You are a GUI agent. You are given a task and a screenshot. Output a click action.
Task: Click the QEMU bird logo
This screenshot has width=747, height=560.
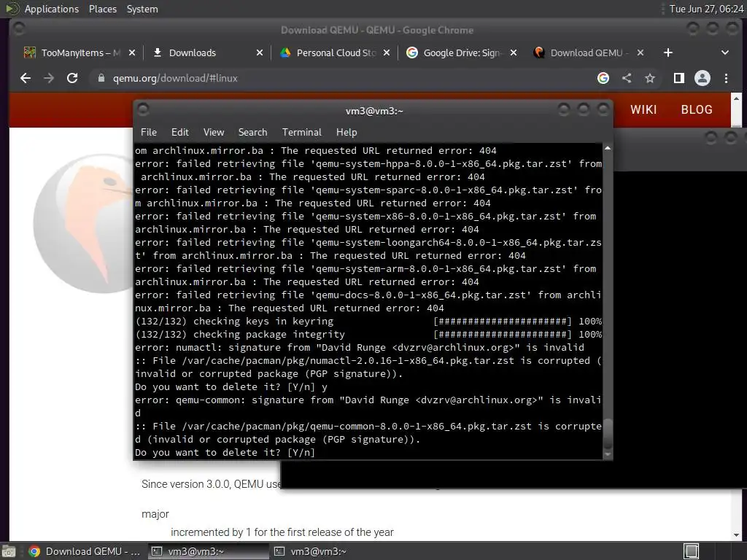pyautogui.click(x=83, y=223)
